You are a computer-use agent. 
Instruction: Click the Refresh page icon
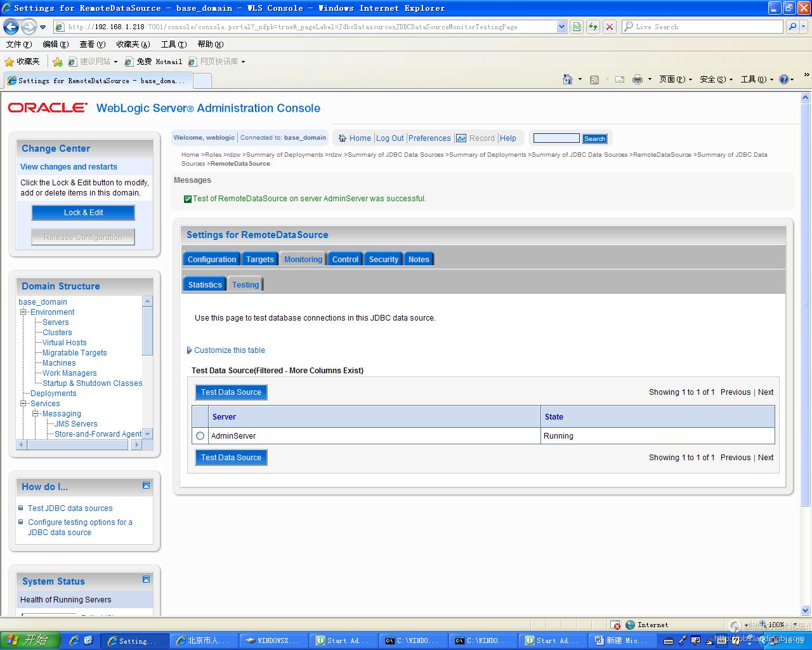(593, 27)
